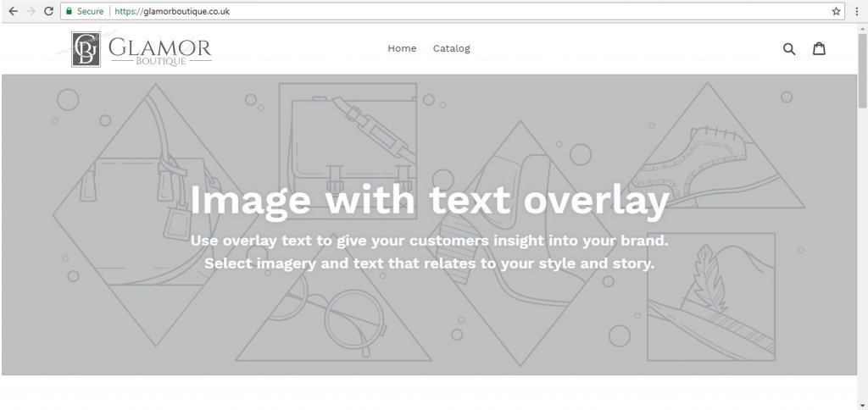Click the "Use overlay text to give" line
This screenshot has width=868, height=410.
click(x=430, y=241)
